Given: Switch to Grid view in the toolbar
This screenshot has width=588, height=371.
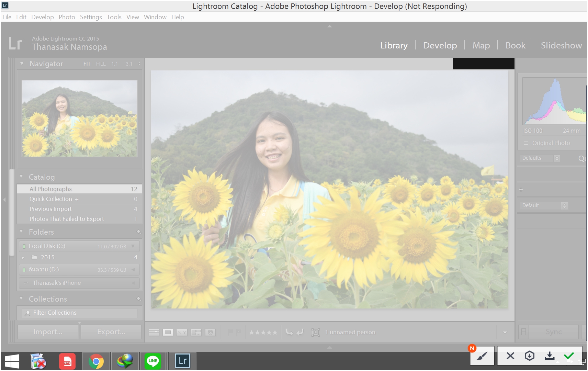Looking at the screenshot, I should (x=154, y=332).
